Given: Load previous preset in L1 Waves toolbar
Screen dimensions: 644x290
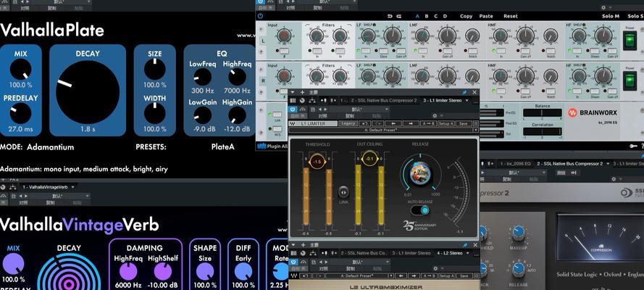Looking at the screenshot, I should coord(393,124).
